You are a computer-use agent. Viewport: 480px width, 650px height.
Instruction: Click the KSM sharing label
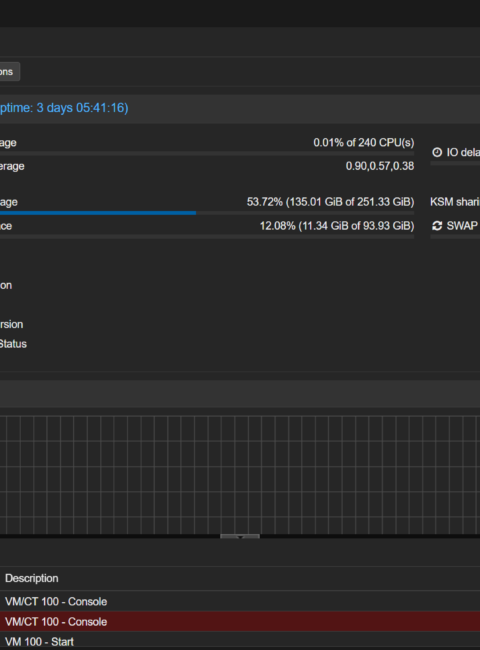coord(455,202)
